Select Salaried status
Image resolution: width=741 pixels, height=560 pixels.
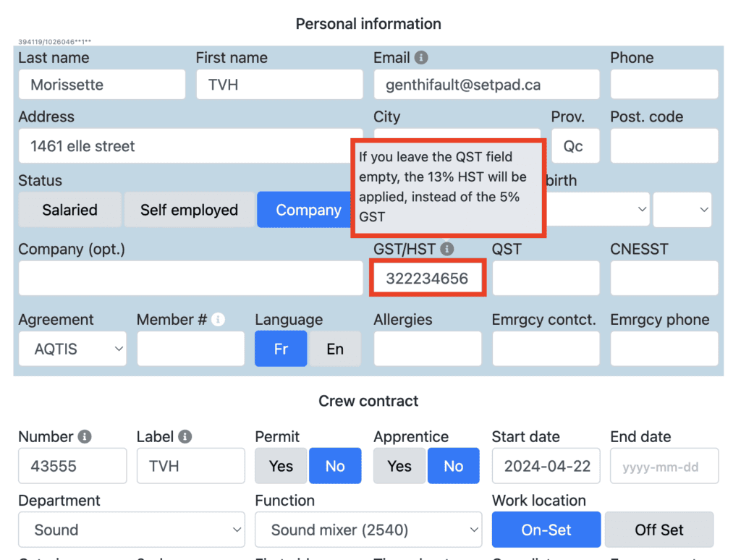69,210
